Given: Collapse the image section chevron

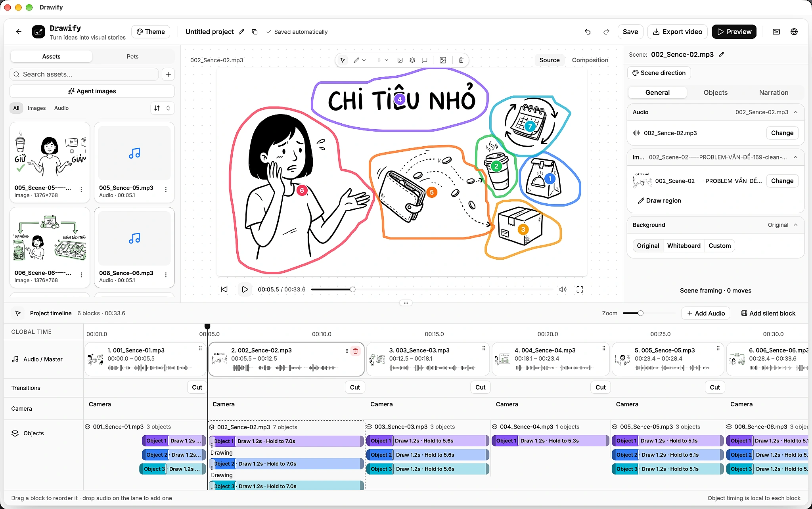Looking at the screenshot, I should 795,157.
